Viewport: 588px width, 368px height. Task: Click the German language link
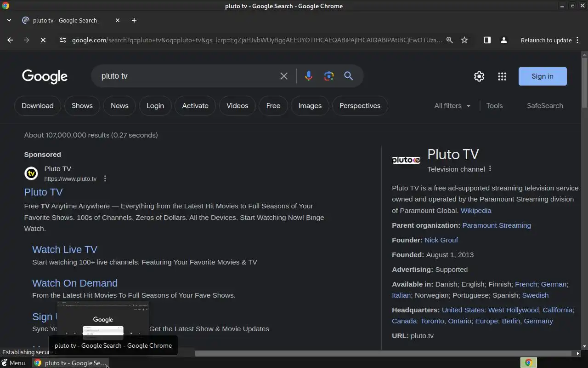pyautogui.click(x=554, y=284)
